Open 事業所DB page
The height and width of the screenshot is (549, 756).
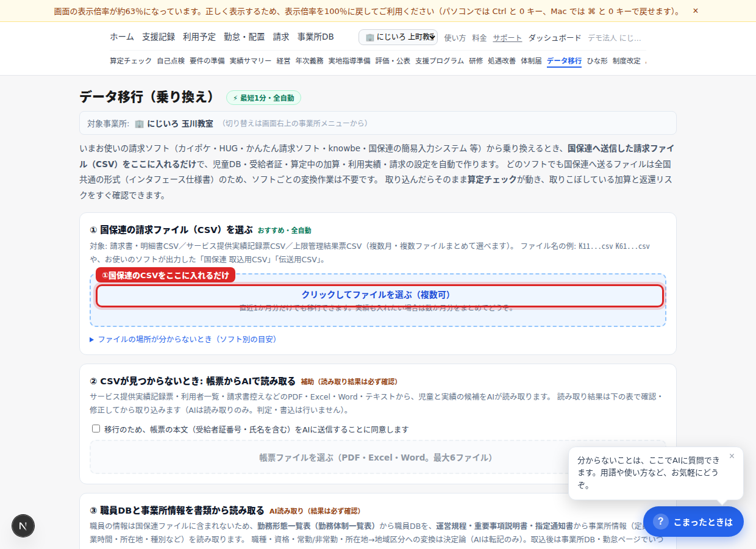coord(316,37)
